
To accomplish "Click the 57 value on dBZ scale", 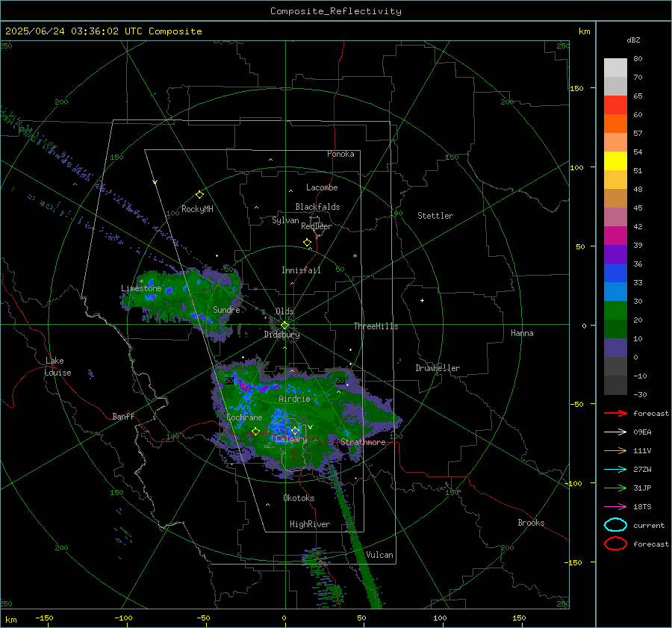I will 638,134.
